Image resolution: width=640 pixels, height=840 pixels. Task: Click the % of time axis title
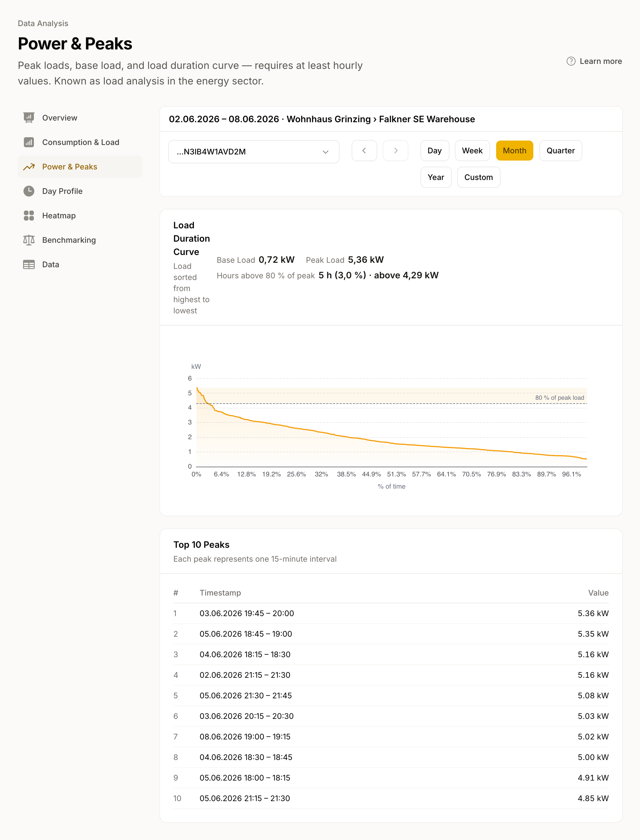(x=392, y=486)
